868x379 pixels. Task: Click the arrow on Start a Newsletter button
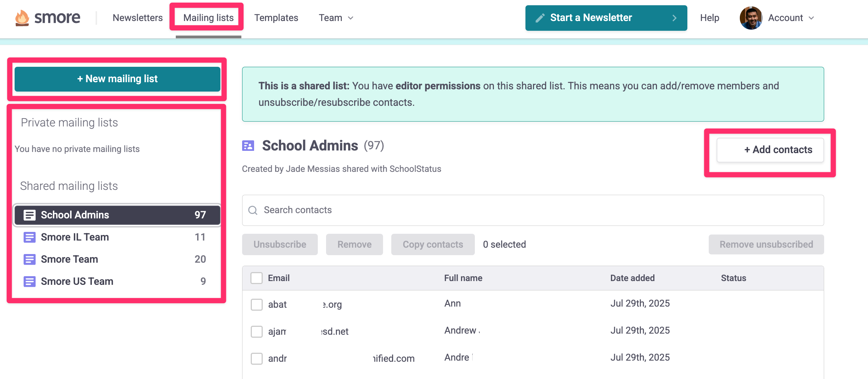point(674,18)
